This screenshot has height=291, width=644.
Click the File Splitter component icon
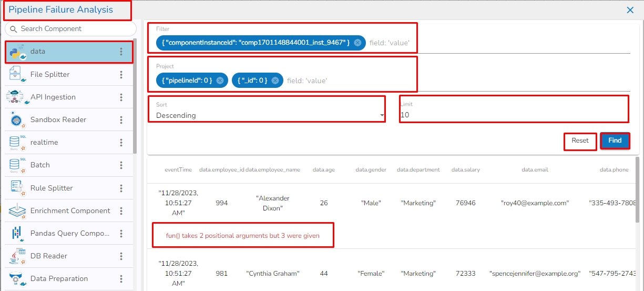(17, 74)
